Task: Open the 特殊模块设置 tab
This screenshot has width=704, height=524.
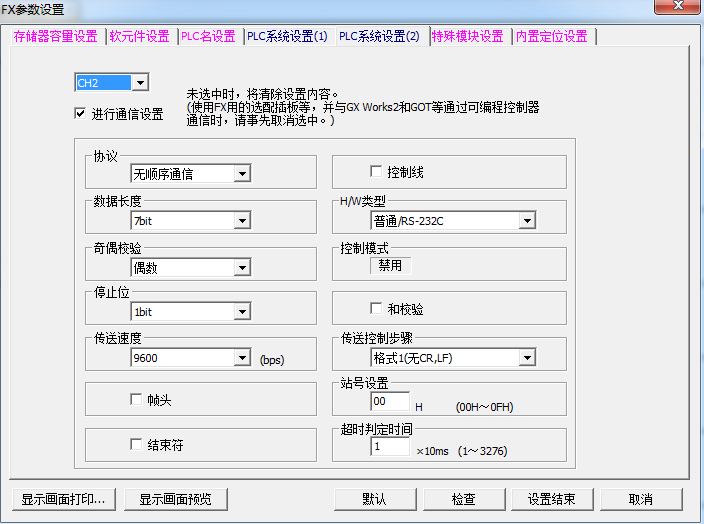Action: coord(467,36)
